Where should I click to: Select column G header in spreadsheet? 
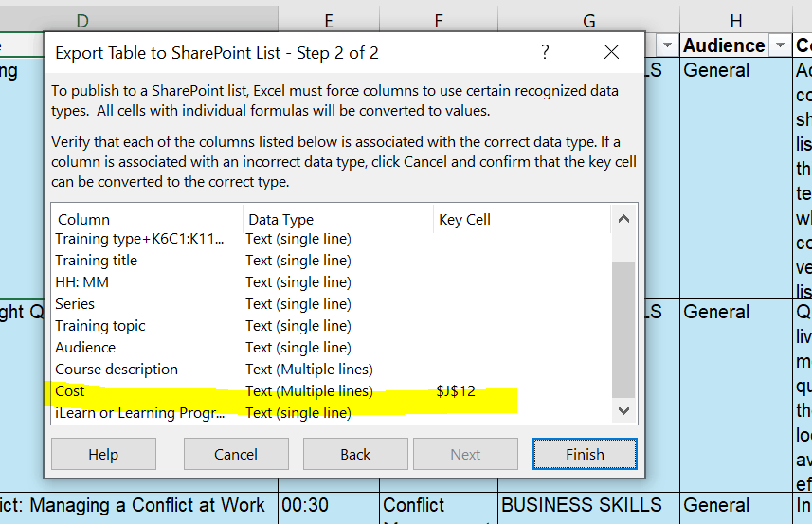point(588,21)
